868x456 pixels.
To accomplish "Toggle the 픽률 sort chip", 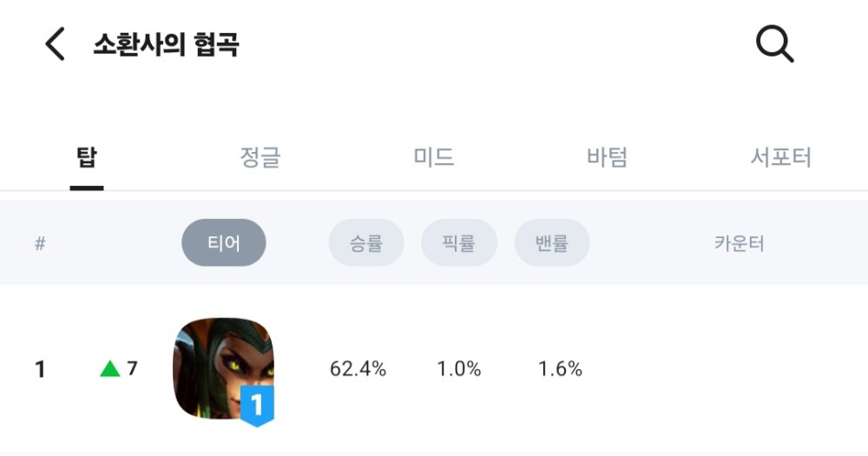I will (x=459, y=243).
